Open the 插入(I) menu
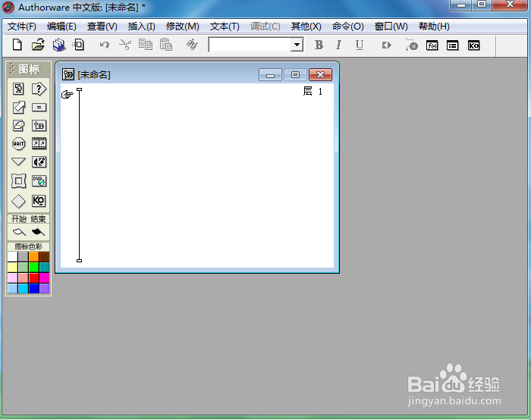Image resolution: width=531 pixels, height=420 pixels. pos(142,27)
